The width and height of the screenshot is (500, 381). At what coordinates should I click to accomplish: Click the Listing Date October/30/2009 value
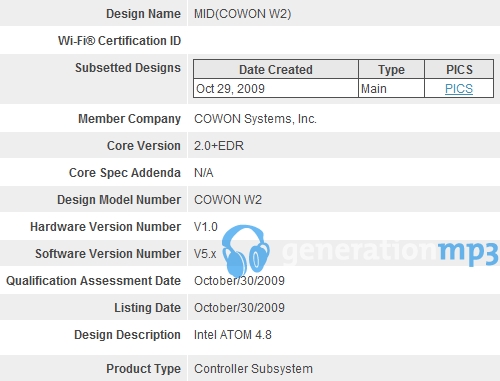click(239, 308)
